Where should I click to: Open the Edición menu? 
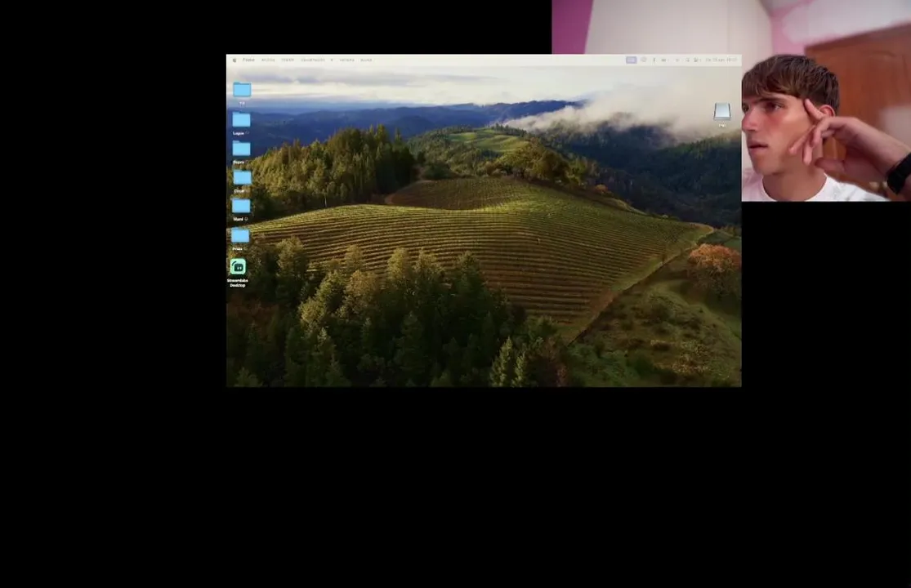tap(288, 60)
